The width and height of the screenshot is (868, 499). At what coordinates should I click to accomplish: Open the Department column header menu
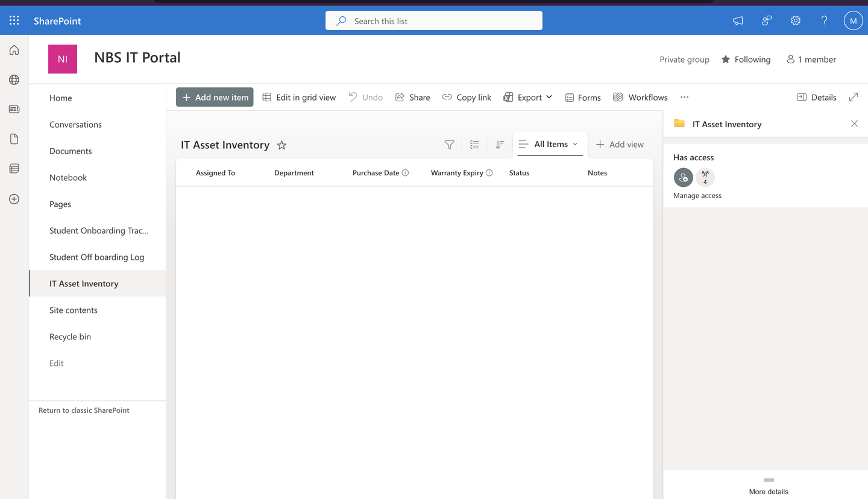[294, 173]
